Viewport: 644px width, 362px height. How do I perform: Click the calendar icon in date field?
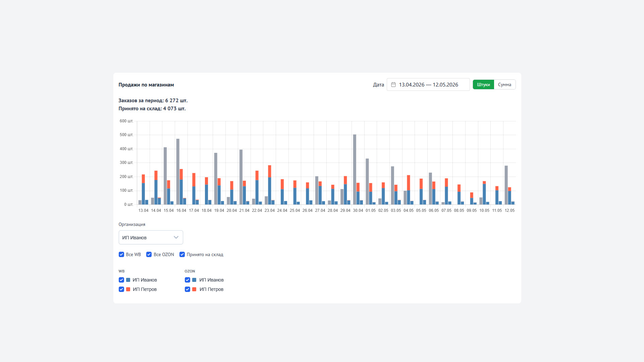tap(393, 84)
